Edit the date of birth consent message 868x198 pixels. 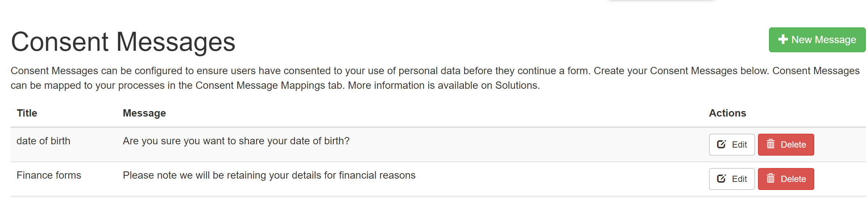coord(732,144)
